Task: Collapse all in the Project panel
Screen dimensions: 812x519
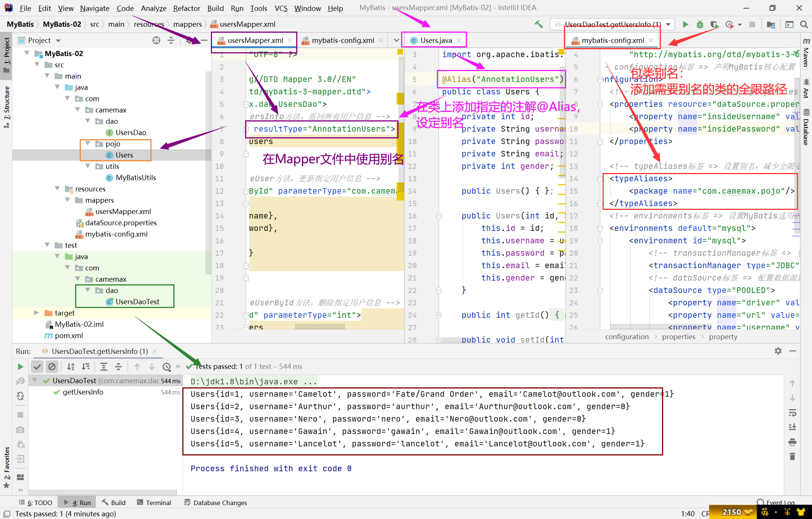Action: pos(171,40)
